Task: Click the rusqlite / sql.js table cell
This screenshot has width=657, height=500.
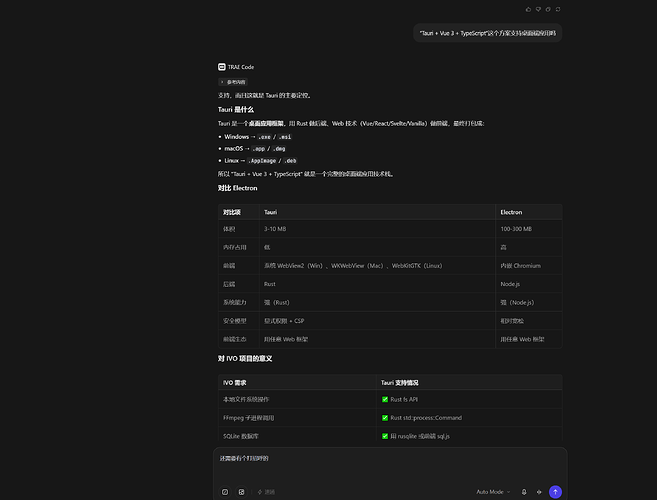Action: tap(469, 436)
